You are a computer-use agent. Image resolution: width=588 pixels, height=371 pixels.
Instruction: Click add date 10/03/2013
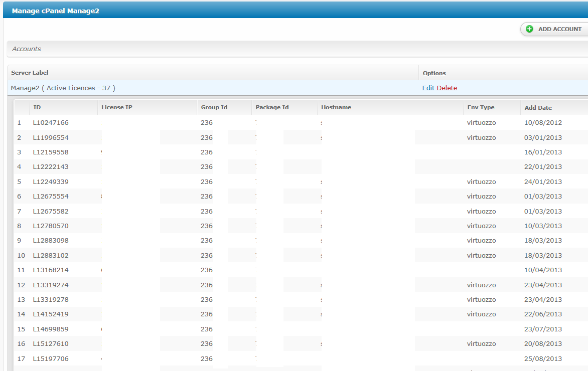point(543,226)
